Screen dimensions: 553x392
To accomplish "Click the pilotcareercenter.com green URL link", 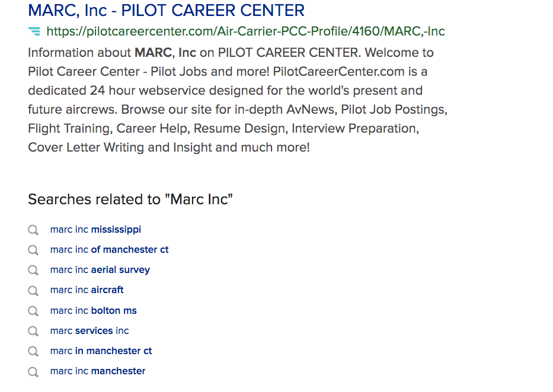I will pyautogui.click(x=245, y=31).
